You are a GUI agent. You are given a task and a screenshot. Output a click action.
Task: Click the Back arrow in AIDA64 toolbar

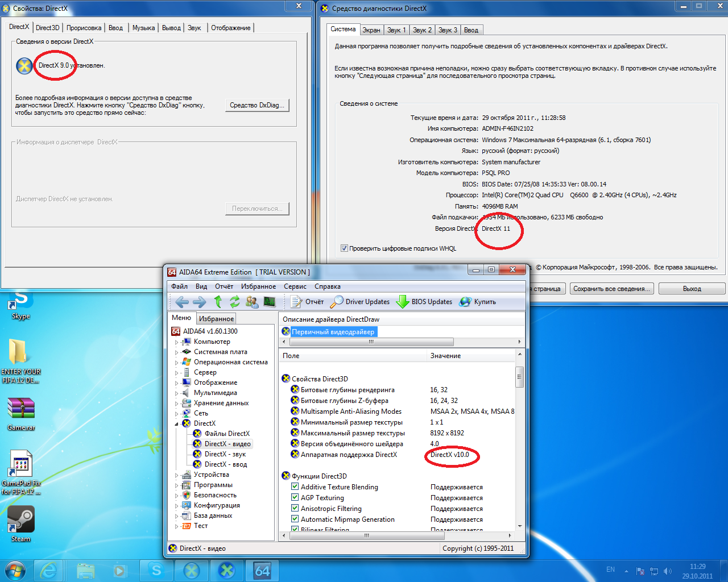coord(181,302)
